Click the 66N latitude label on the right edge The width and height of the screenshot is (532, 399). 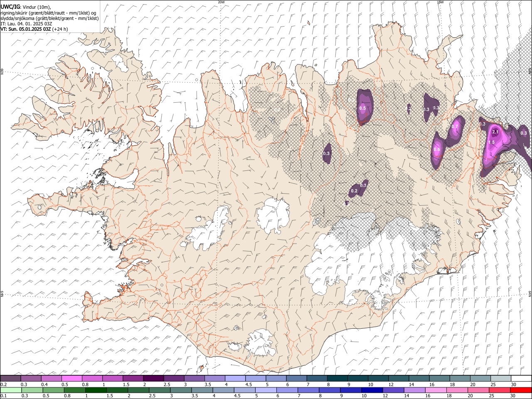point(530,71)
